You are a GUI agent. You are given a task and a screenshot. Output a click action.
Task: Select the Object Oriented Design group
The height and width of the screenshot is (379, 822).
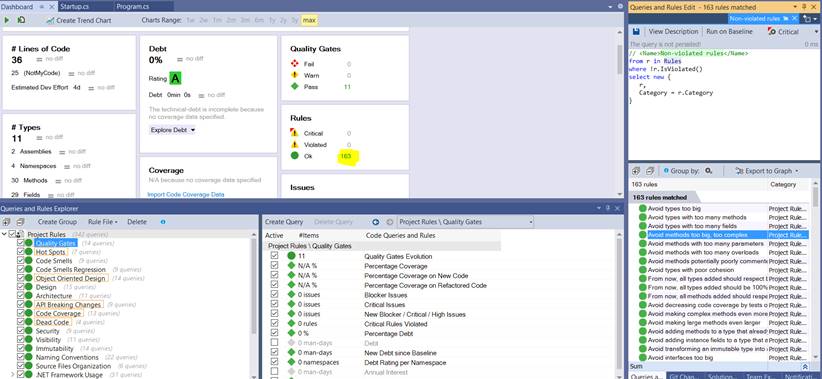click(70, 278)
